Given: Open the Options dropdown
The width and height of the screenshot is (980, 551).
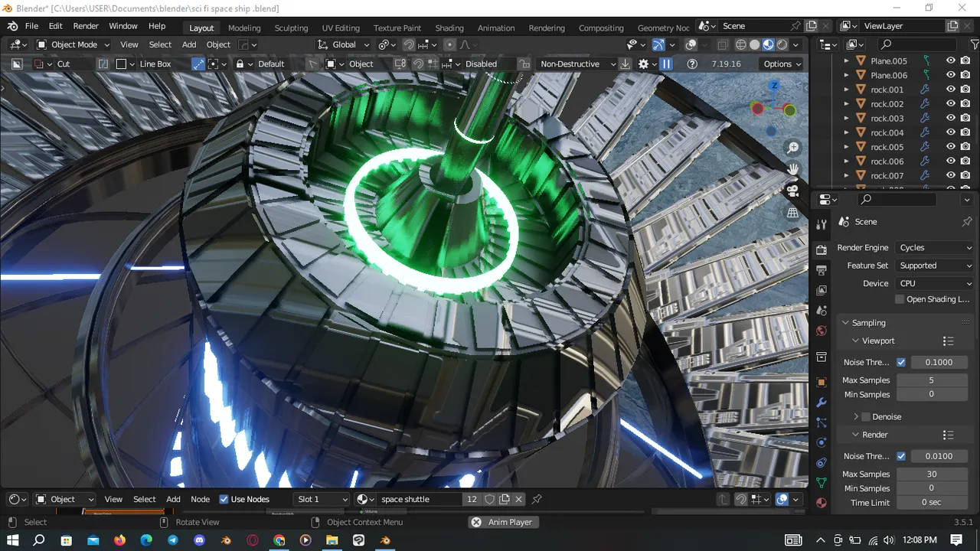Looking at the screenshot, I should click(782, 64).
